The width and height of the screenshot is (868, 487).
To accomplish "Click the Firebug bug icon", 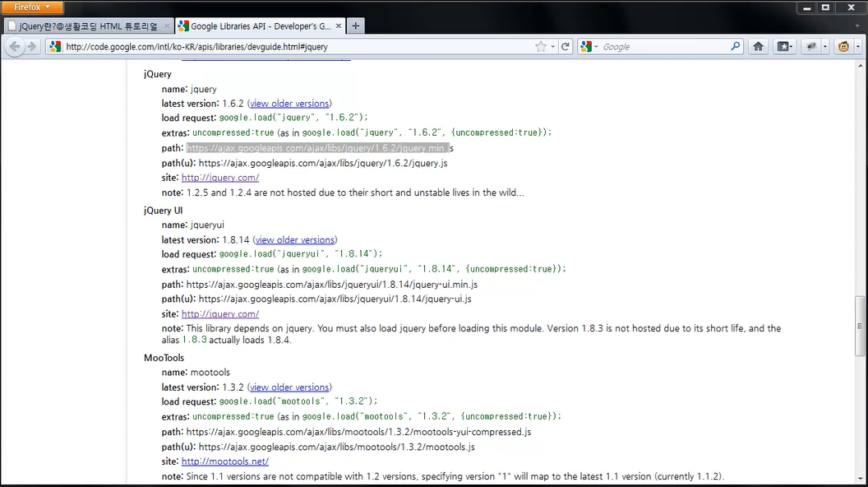I will click(811, 47).
